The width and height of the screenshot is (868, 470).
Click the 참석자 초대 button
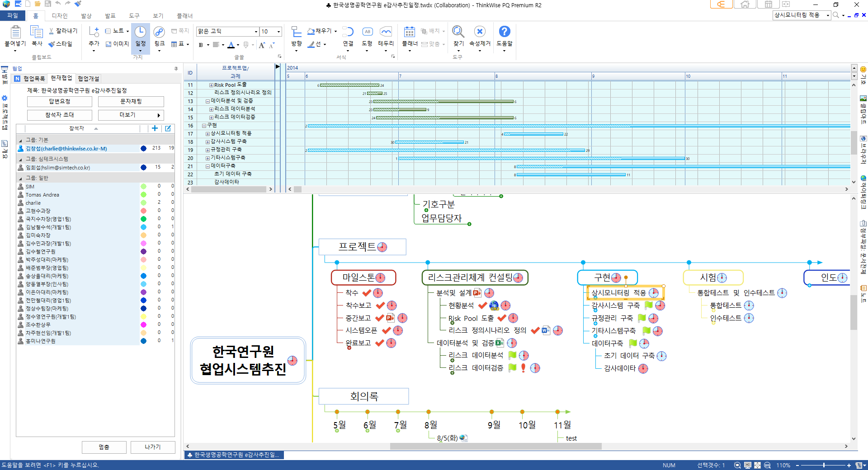[x=60, y=115]
